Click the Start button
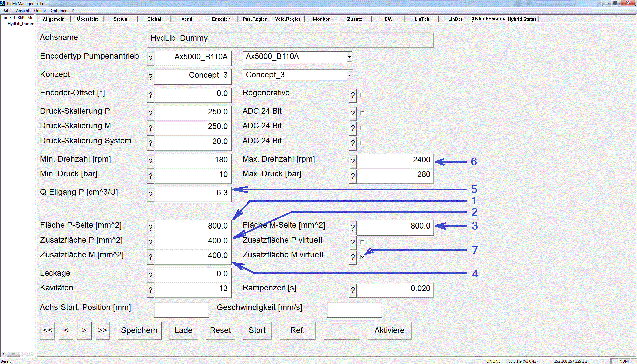Image resolution: width=637 pixels, height=364 pixels. coord(257,331)
